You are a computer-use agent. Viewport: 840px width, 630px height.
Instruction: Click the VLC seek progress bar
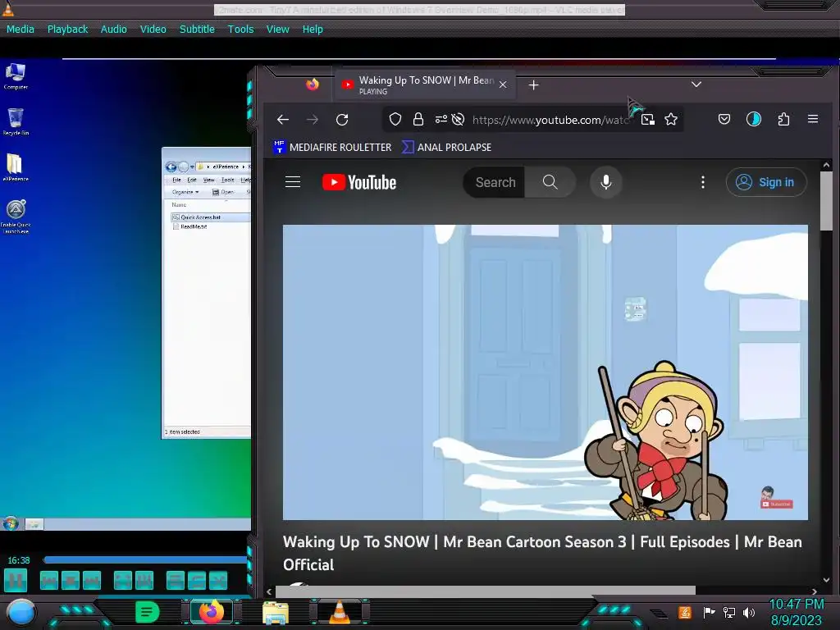(x=146, y=559)
